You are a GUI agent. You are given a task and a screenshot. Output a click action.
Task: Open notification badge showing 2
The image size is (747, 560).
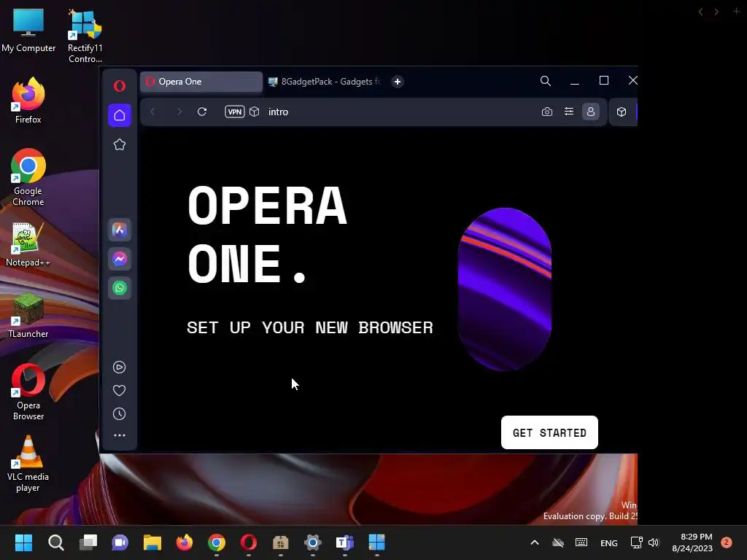point(727,542)
